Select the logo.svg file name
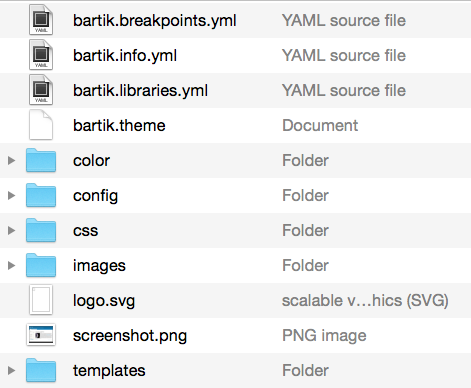Viewport: 471px width, 388px height. point(104,301)
